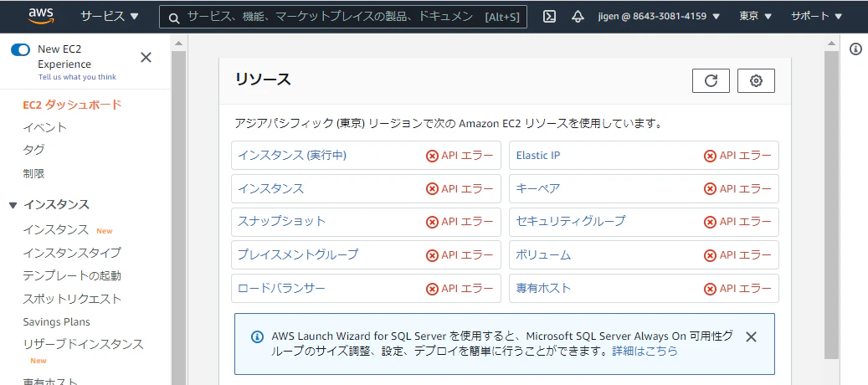
Task: Click the 詳細はこちら link
Action: coord(645,351)
